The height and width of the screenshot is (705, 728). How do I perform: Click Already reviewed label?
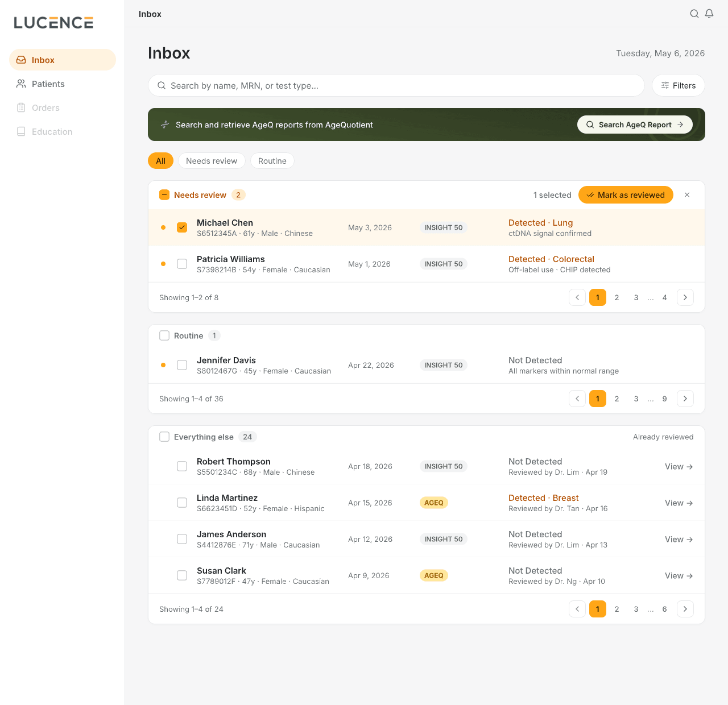pyautogui.click(x=663, y=437)
